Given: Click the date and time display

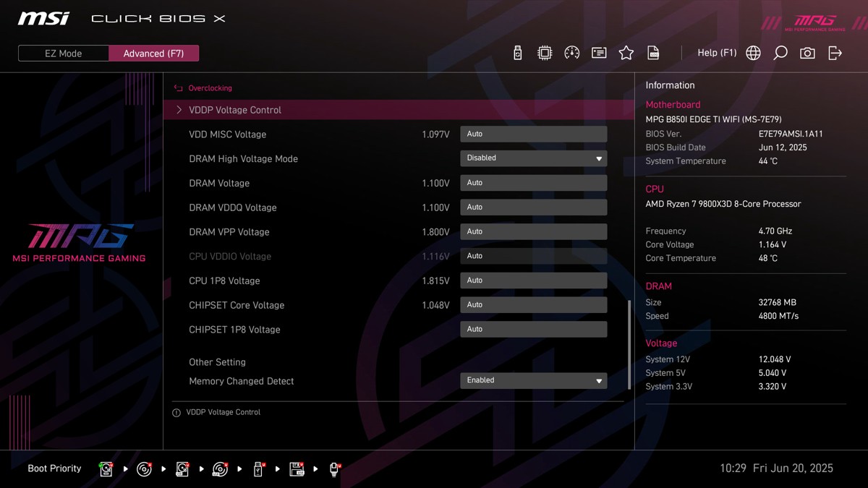Looking at the screenshot, I should (x=776, y=468).
